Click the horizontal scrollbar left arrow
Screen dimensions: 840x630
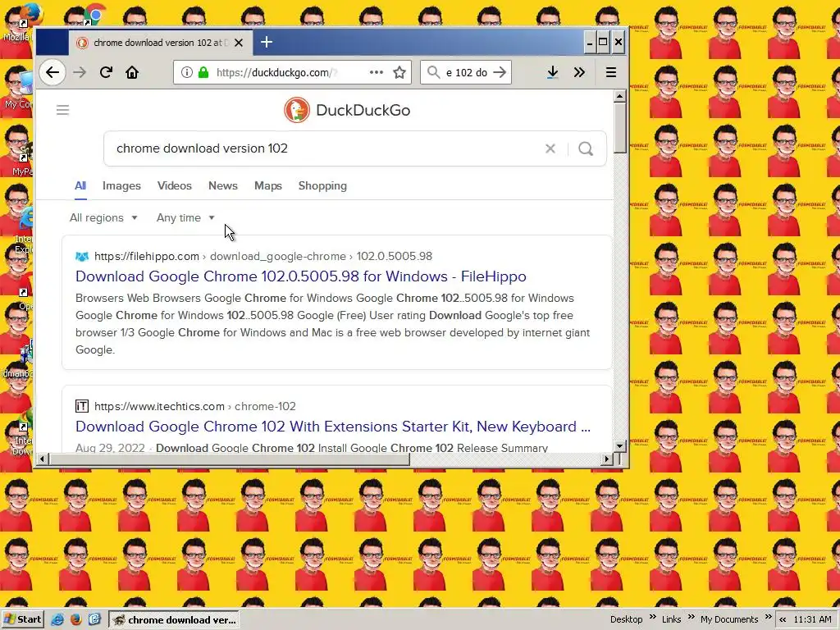coord(43,459)
